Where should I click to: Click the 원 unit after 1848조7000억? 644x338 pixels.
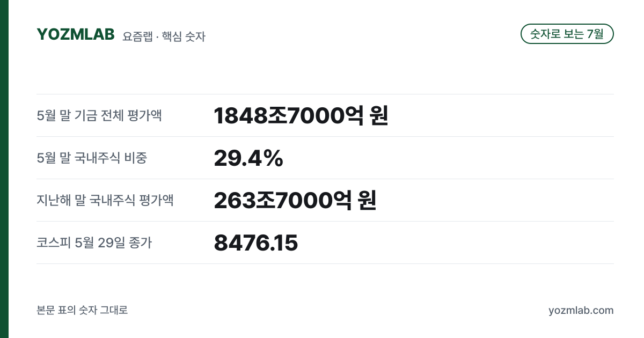pos(378,115)
